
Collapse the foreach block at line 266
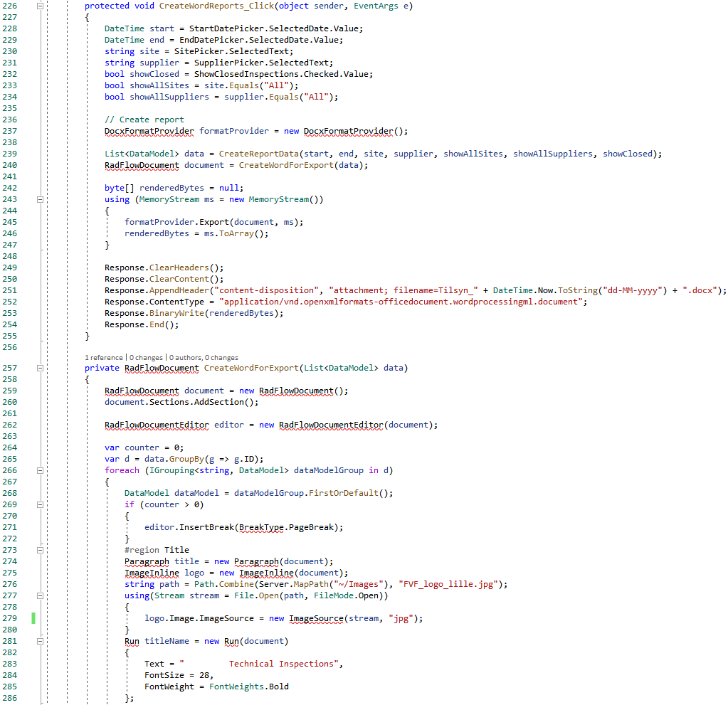tap(40, 470)
